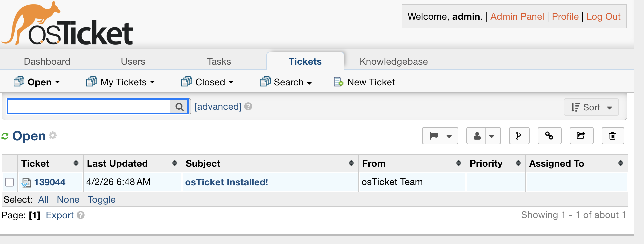Refresh the Open queue with green arrows
Image resolution: width=644 pixels, height=244 pixels.
click(5, 136)
